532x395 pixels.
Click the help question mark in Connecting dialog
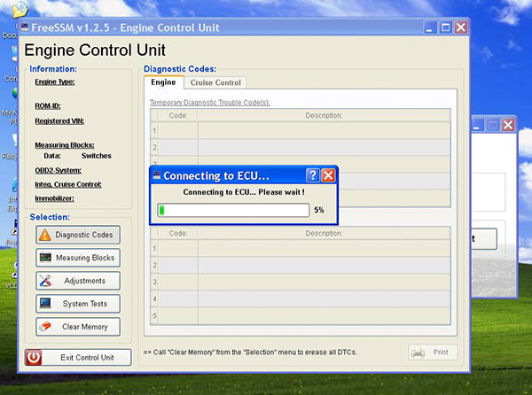coord(312,175)
